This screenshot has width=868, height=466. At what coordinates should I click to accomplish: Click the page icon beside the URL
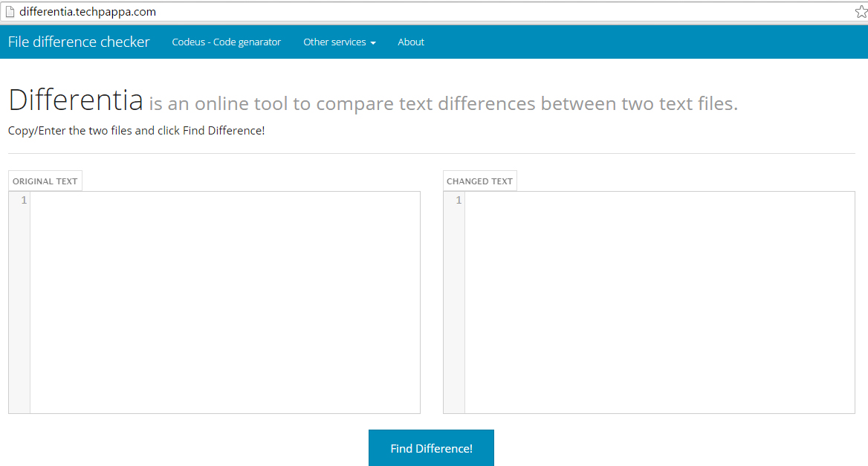tap(10, 11)
